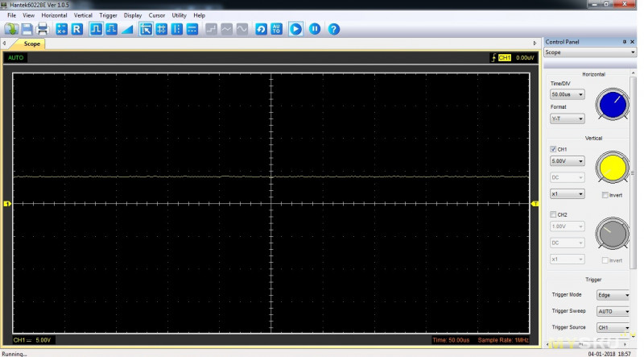Click the Pause acquisition button
Image resolution: width=644 pixels, height=357 pixels.
(x=315, y=29)
